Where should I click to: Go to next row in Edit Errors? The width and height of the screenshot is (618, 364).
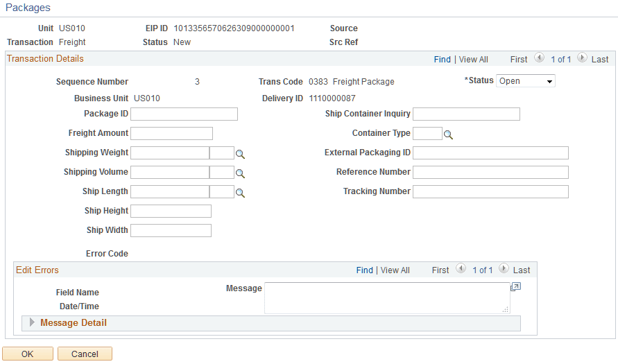(504, 269)
